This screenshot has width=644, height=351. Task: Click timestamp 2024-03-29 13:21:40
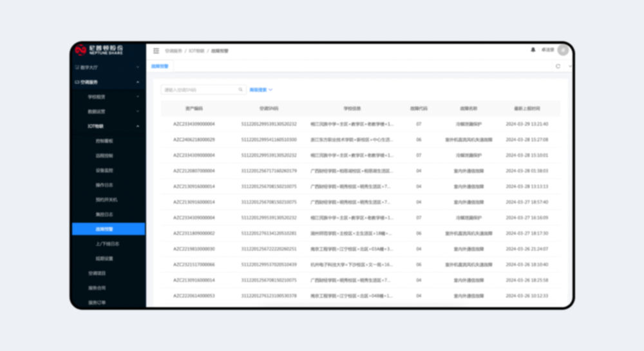(x=527, y=124)
